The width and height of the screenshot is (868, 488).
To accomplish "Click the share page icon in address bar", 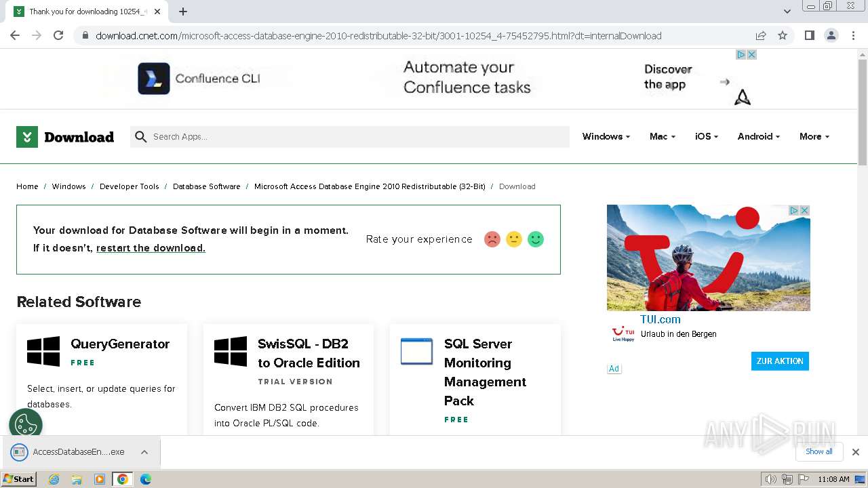I will click(761, 35).
